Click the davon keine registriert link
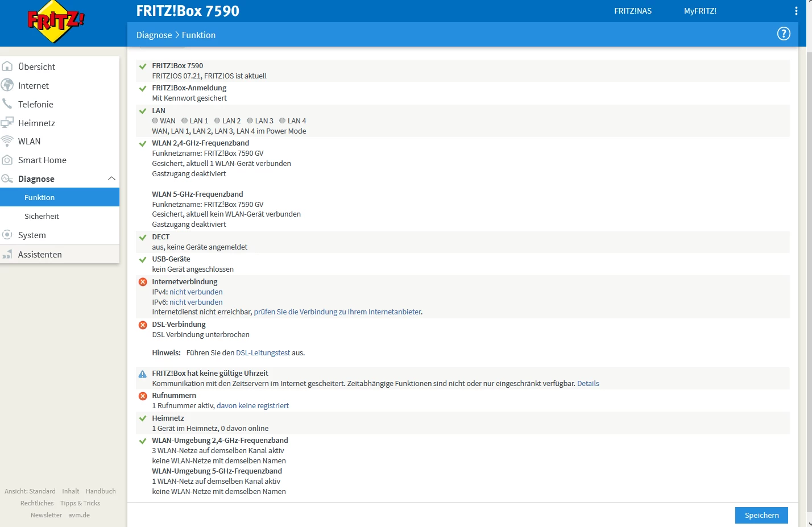Viewport: 812px width, 527px height. click(252, 405)
